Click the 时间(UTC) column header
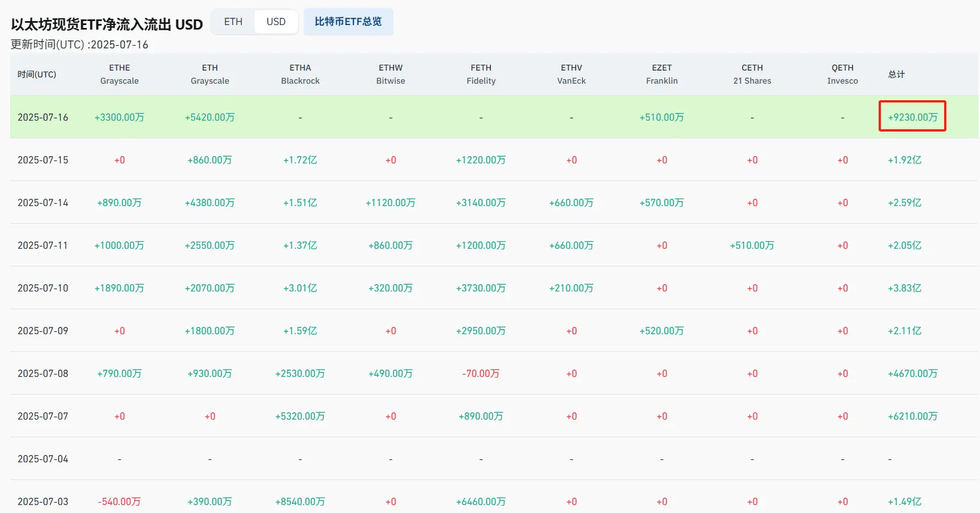980x513 pixels. pyautogui.click(x=37, y=74)
